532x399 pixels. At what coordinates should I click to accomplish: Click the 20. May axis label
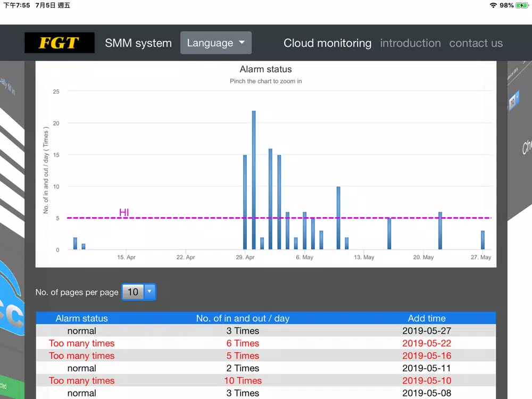(x=423, y=257)
